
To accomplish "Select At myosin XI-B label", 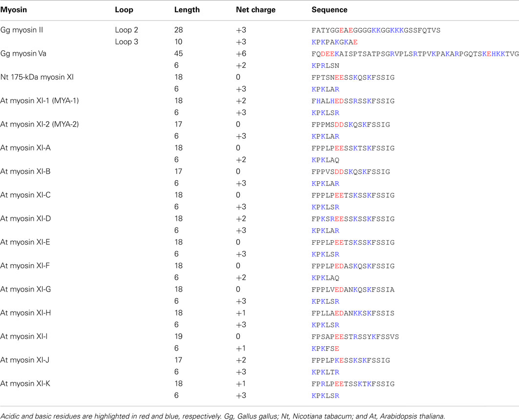I will [25, 171].
